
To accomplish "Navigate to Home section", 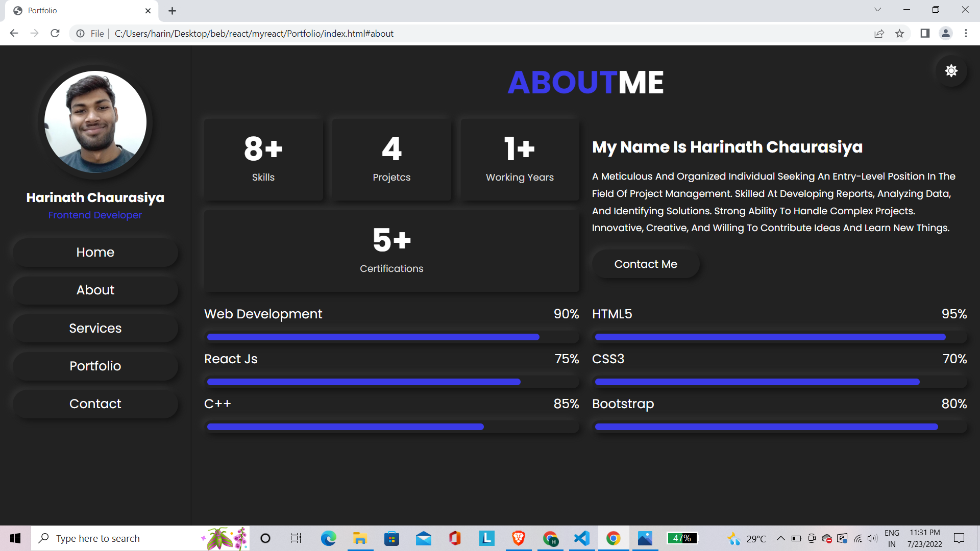I will coord(95,252).
